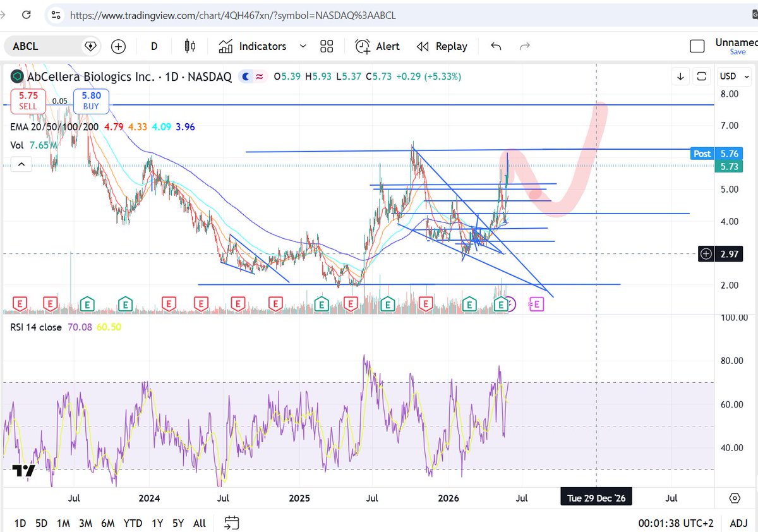Click the 5.75 SELL button
Image resolution: width=758 pixels, height=532 pixels.
coord(28,100)
